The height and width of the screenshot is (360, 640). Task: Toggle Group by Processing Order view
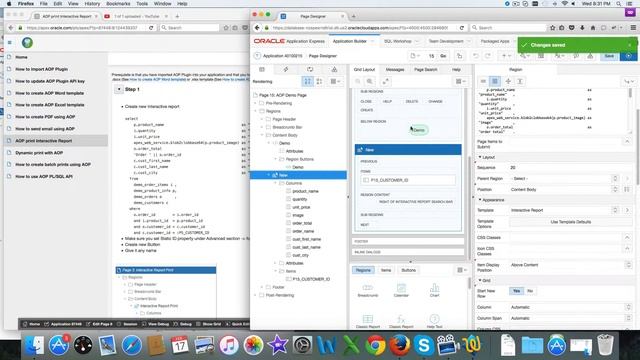coord(307,82)
